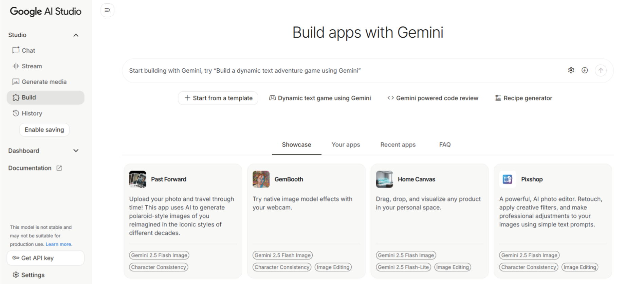Switch to the Your apps tab
The image size is (644, 284).
(346, 145)
